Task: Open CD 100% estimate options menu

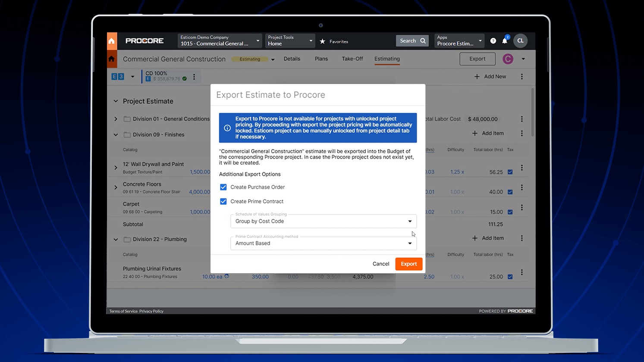Action: click(x=194, y=77)
